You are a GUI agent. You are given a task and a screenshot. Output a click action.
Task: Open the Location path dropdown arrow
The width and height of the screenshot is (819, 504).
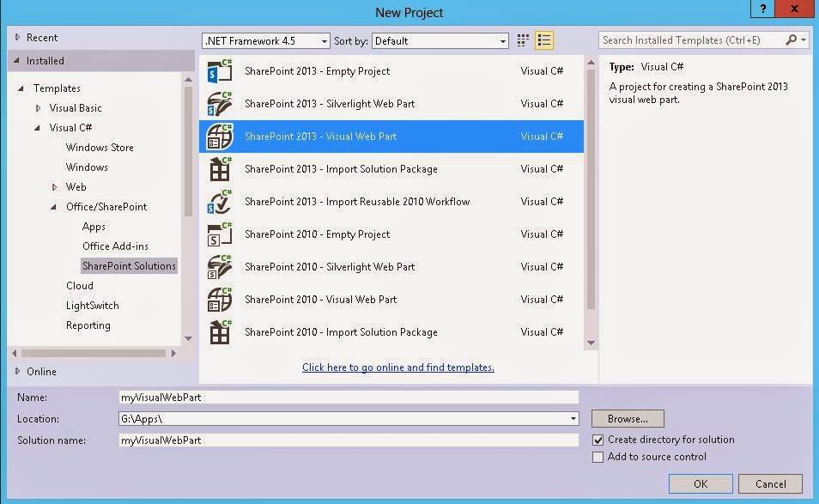pos(573,419)
